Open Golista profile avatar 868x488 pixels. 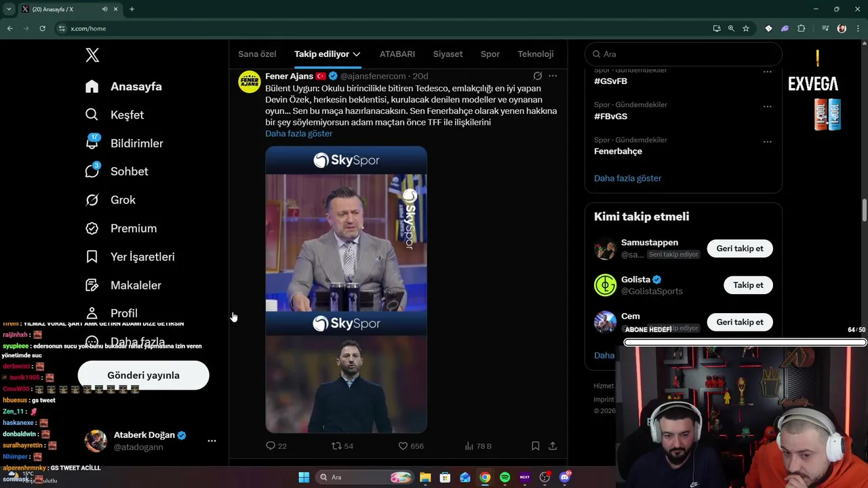point(605,285)
